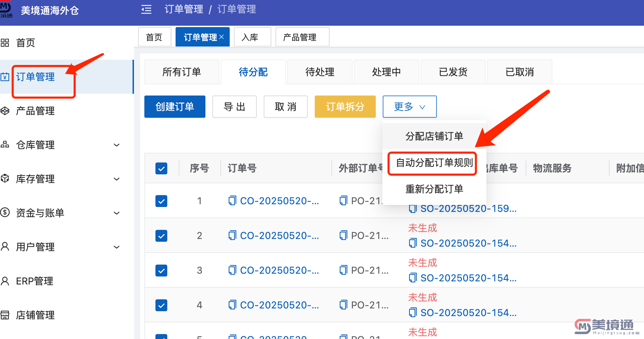Click the 库存管理 box icon
This screenshot has height=339, width=644.
(5, 179)
